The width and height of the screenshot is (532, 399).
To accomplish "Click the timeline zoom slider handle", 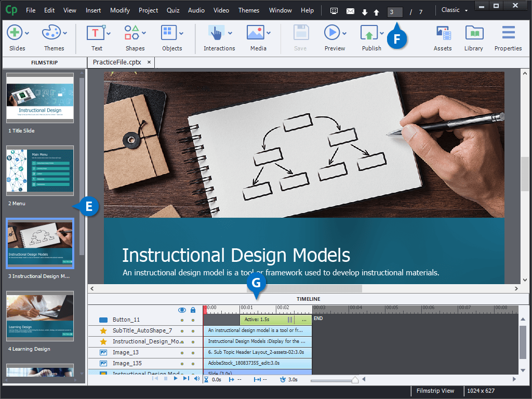I will point(355,380).
